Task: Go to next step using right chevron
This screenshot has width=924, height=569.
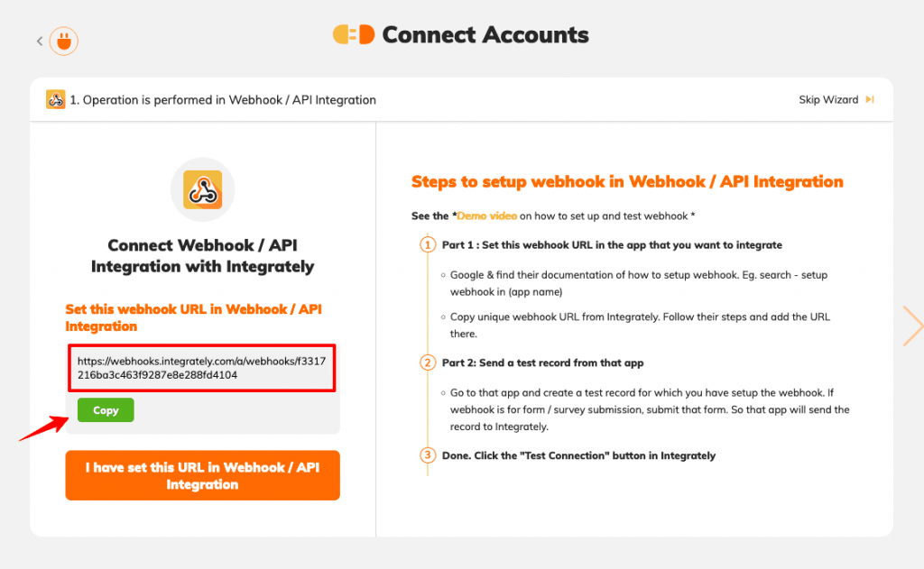Action: 912,326
